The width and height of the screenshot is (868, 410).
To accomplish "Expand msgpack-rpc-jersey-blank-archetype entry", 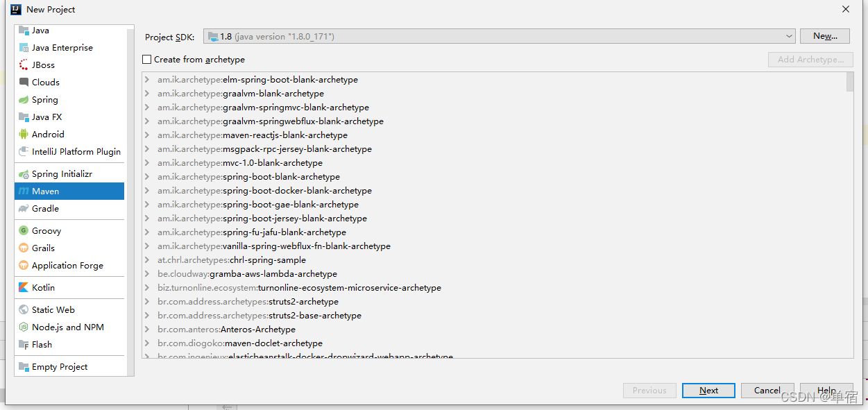I will tap(147, 149).
